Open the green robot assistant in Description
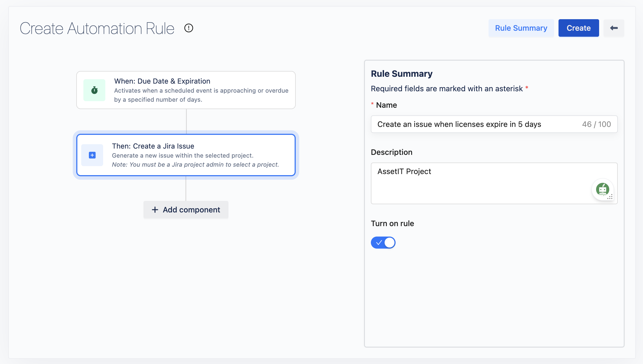This screenshot has width=643, height=364. pyautogui.click(x=602, y=189)
